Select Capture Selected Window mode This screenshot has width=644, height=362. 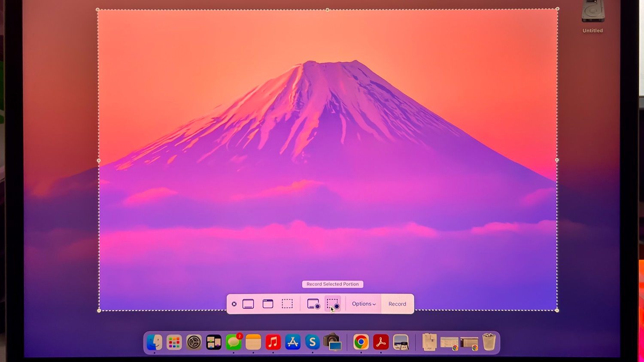[268, 304]
